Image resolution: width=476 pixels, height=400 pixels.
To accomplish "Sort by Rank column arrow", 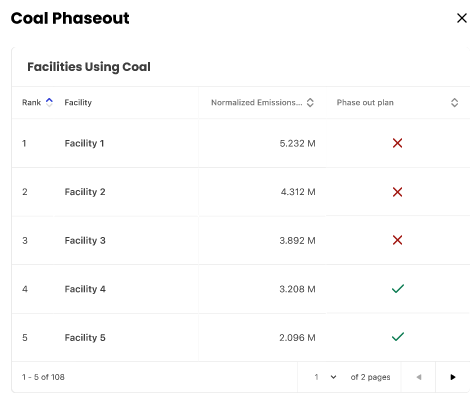I will [x=49, y=102].
